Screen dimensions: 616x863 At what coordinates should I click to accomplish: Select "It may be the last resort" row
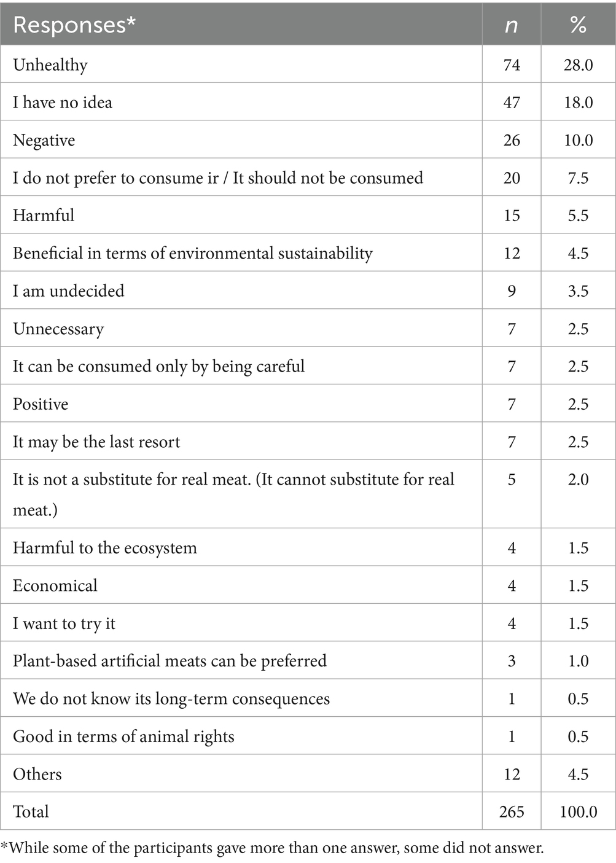(x=96, y=442)
